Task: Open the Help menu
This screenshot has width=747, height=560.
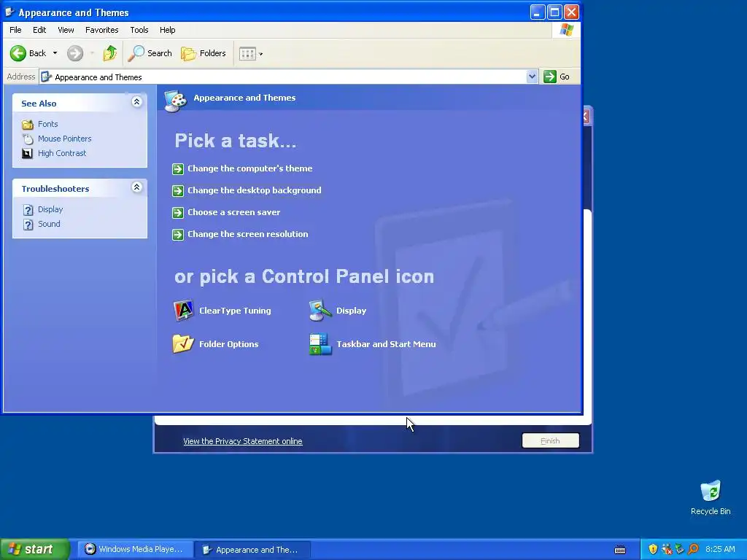Action: (167, 30)
